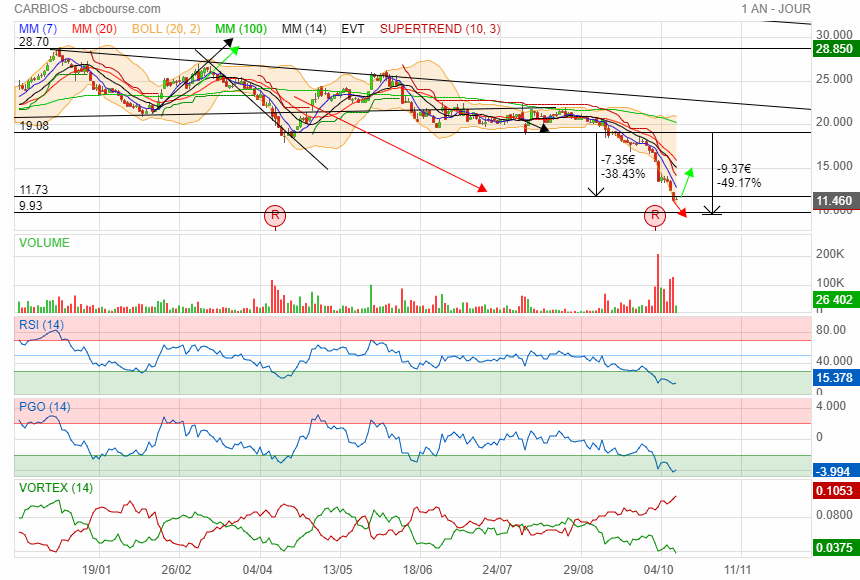
Task: Click the -9.37€ drop annotation
Action: coord(734,168)
